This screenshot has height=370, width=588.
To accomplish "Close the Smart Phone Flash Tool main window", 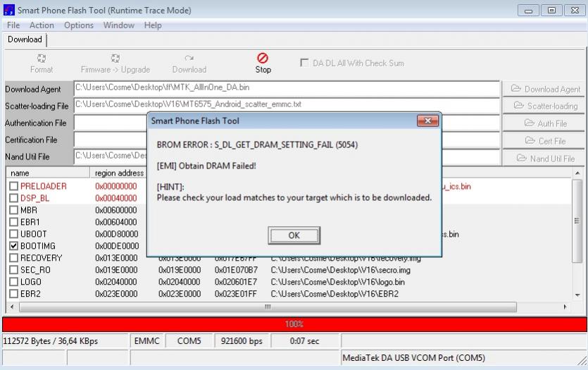I will click(x=574, y=11).
